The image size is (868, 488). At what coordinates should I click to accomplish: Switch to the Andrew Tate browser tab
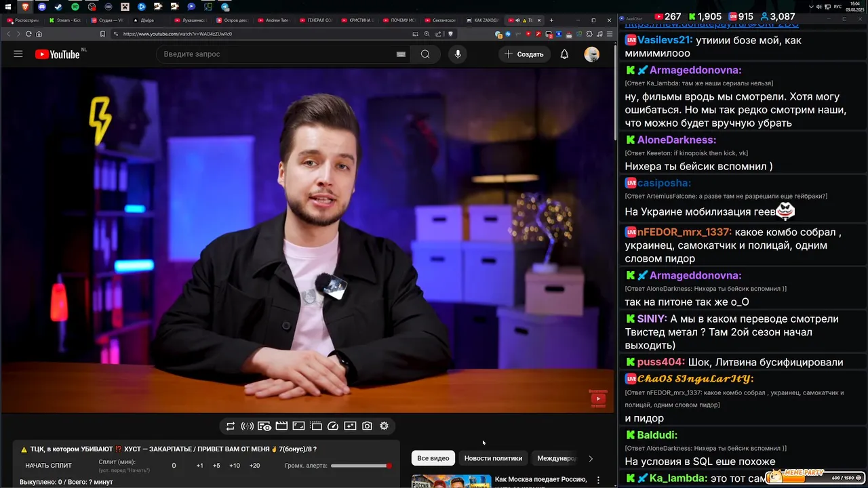[x=274, y=20]
